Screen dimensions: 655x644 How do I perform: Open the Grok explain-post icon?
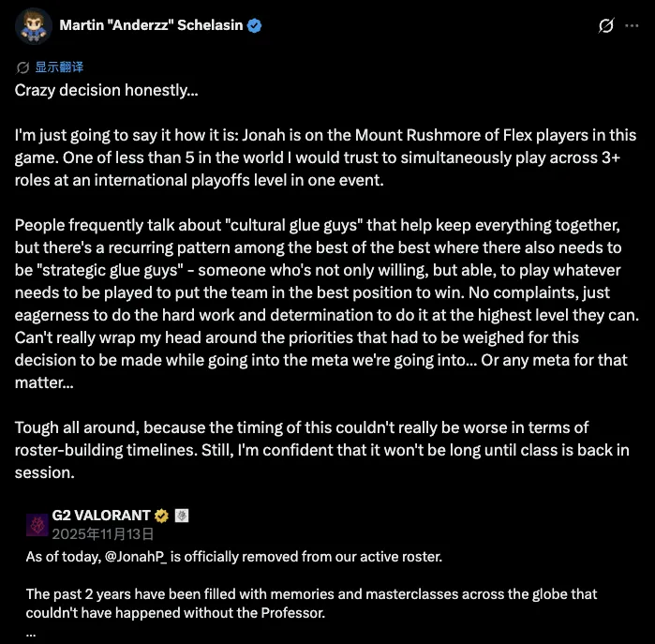pyautogui.click(x=605, y=26)
